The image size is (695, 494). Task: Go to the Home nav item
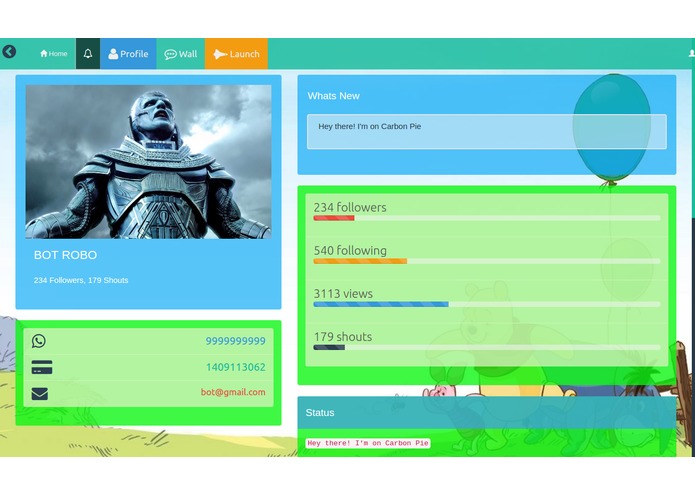pos(53,54)
